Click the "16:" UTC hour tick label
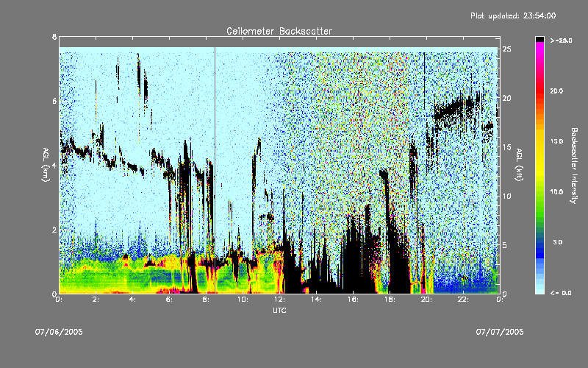 point(353,300)
